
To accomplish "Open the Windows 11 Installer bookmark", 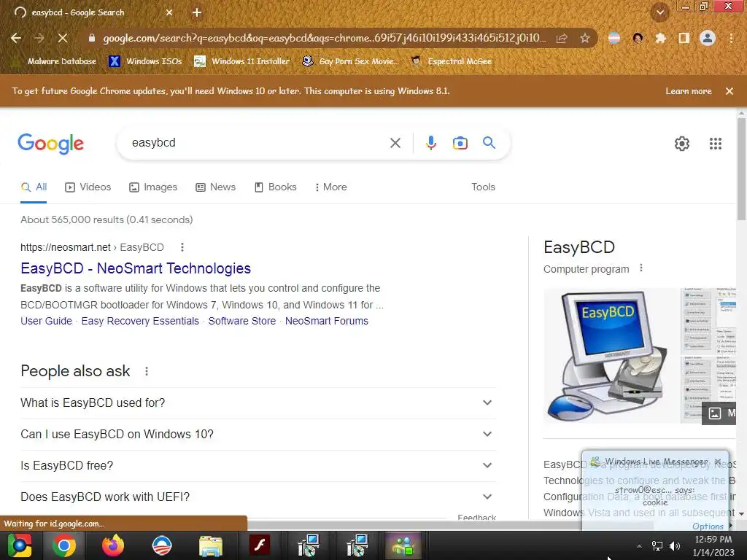I will point(242,61).
